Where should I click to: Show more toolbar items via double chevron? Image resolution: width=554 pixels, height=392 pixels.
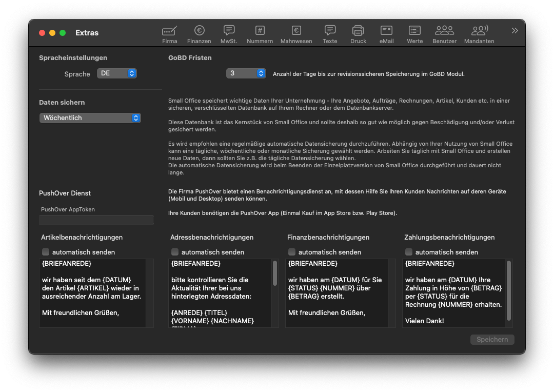pos(515,31)
